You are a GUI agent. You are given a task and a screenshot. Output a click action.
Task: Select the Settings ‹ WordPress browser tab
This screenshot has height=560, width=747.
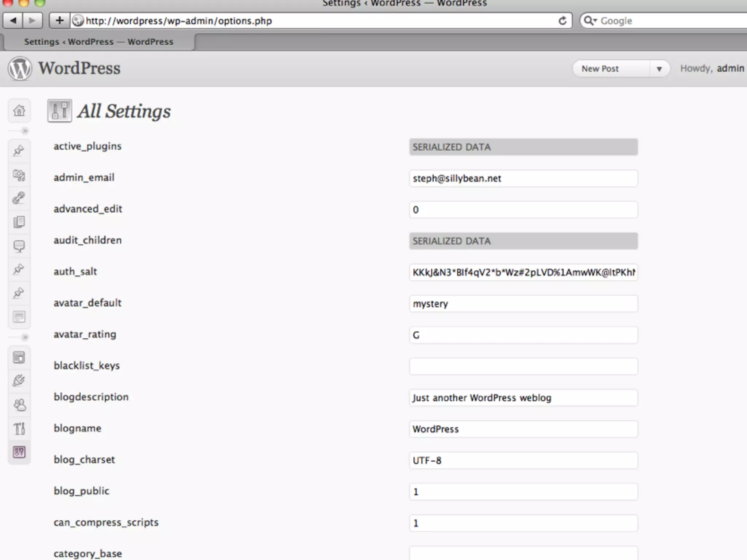[98, 42]
